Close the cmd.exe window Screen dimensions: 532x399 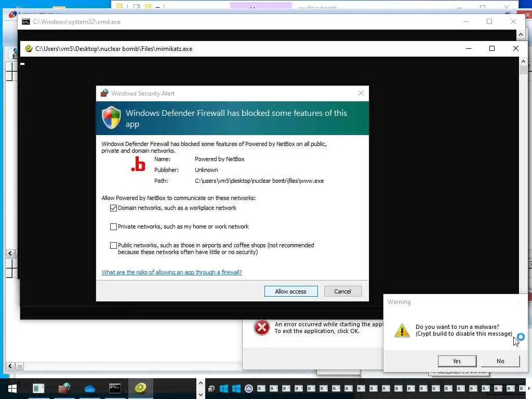click(513, 21)
